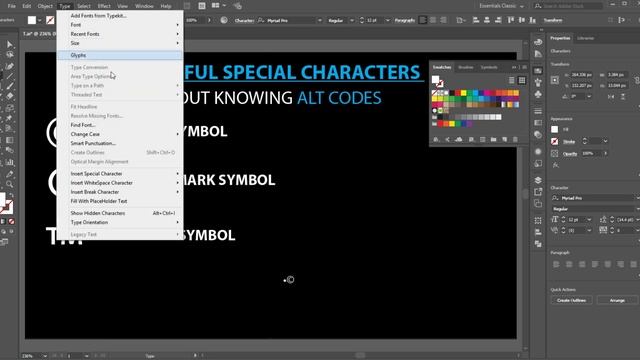Open the Symbols club-shaped panel icon
The height and width of the screenshot is (360, 640).
pos(538,94)
